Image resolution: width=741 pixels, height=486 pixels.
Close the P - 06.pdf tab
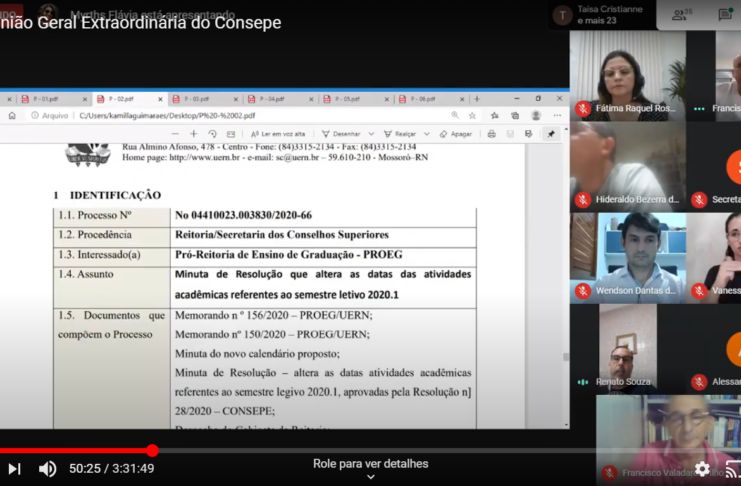coord(462,99)
